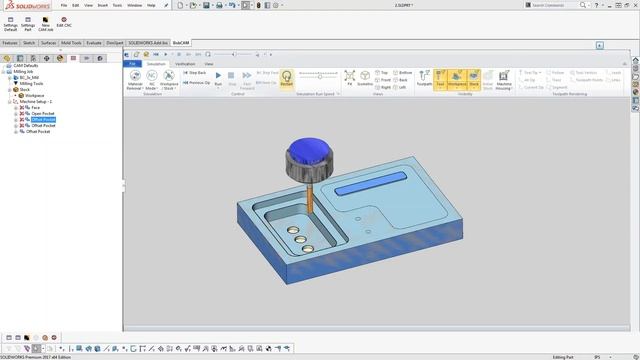Click Previous Op in Control group
The width and height of the screenshot is (640, 360).
(x=196, y=82)
